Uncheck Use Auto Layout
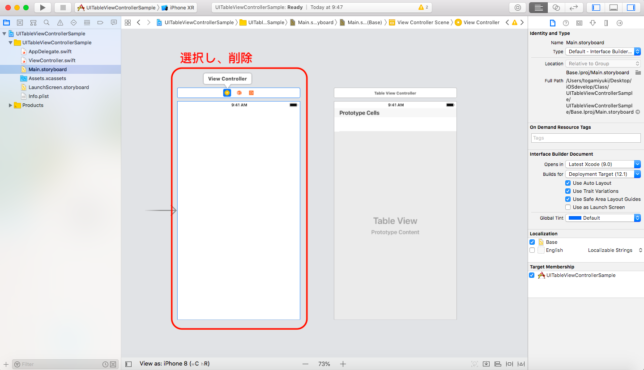This screenshot has height=370, width=644. point(568,183)
